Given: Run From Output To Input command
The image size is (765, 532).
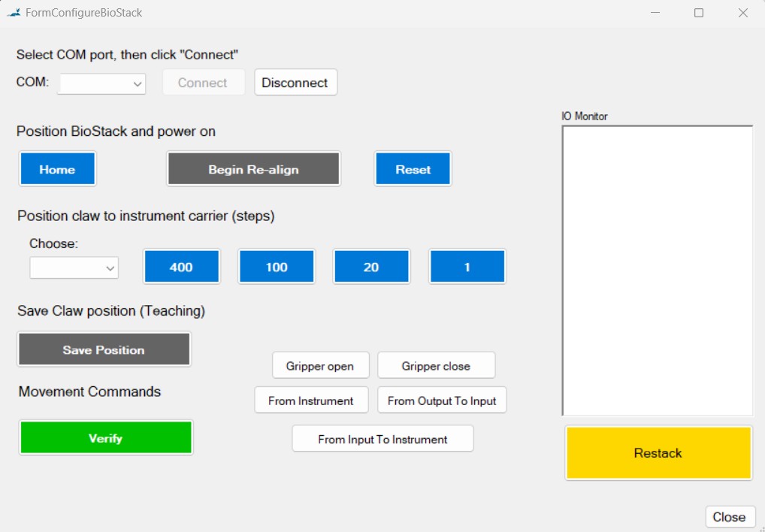Looking at the screenshot, I should (x=442, y=400).
